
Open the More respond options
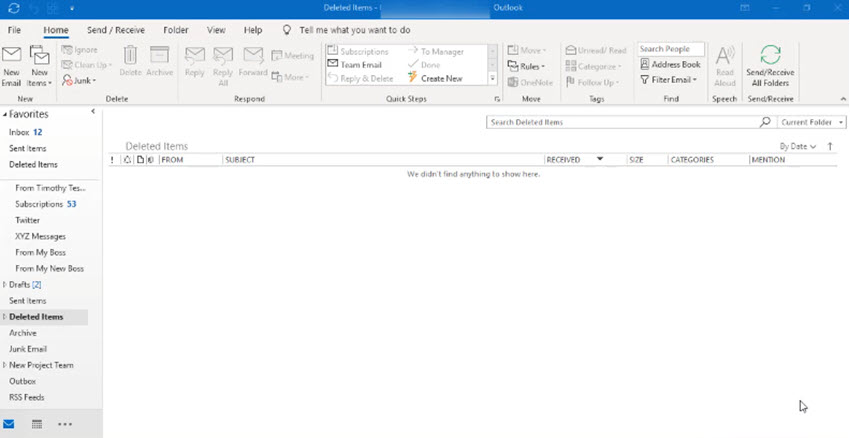pos(290,77)
